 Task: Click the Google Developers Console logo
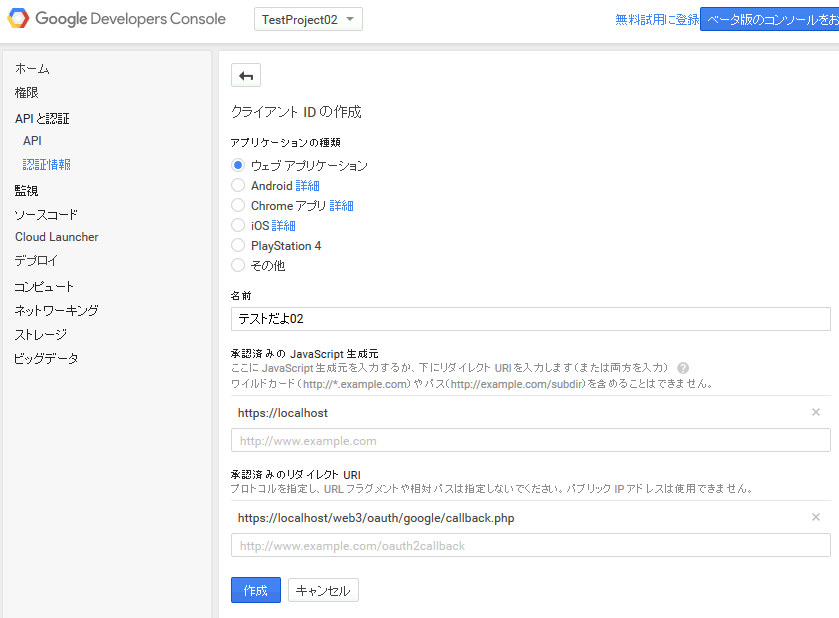pos(117,19)
